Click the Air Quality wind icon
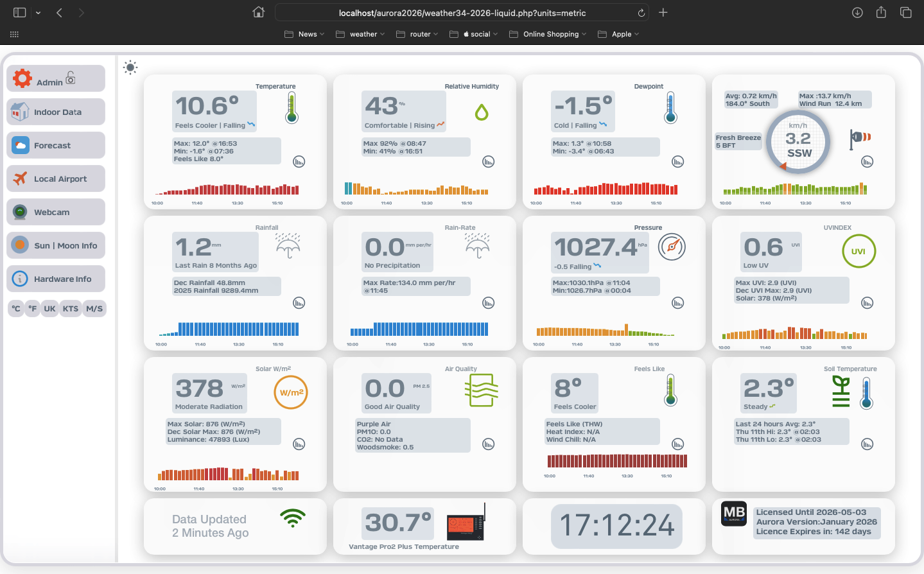 481,390
